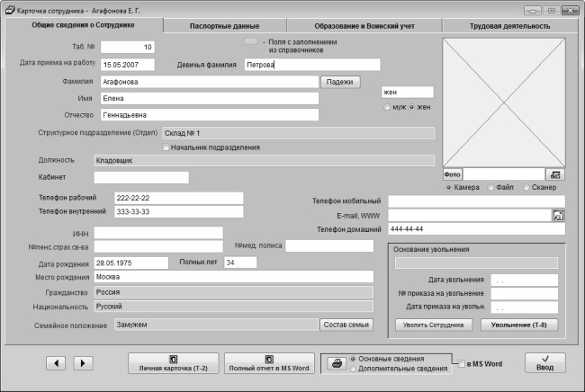585x392 pixels.
Task: Select Дополнительные сведения print option
Action: click(x=353, y=369)
